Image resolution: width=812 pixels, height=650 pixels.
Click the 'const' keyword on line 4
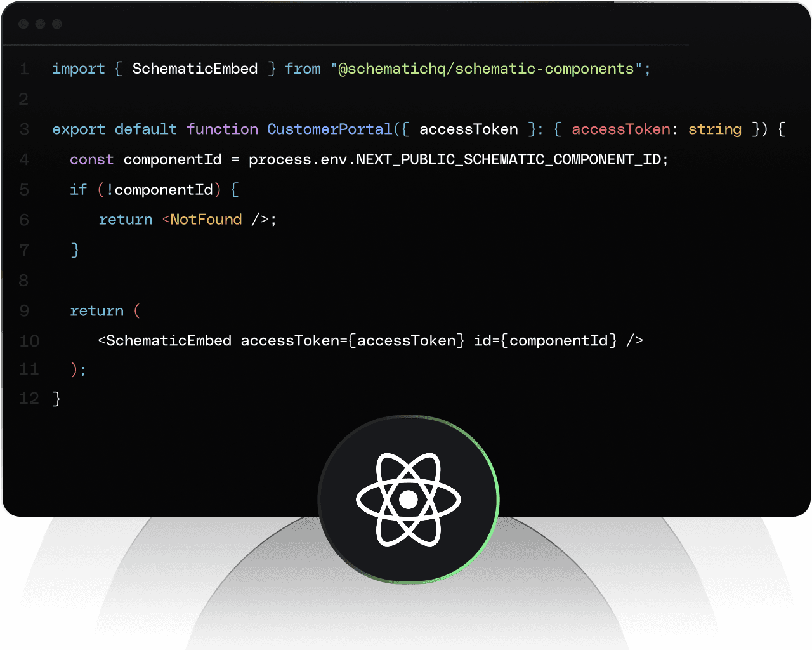click(x=91, y=159)
